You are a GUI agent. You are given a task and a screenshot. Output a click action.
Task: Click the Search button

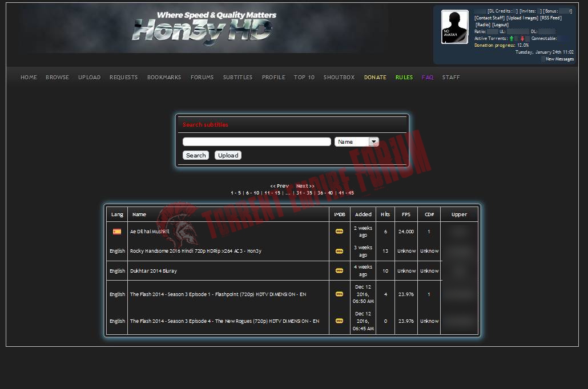point(196,155)
